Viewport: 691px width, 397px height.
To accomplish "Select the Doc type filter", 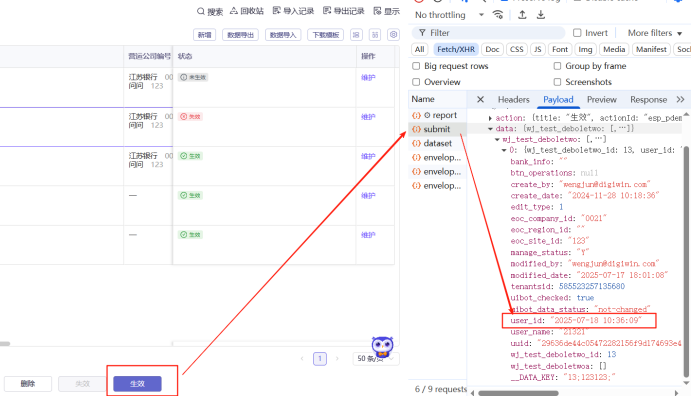I will tap(492, 49).
